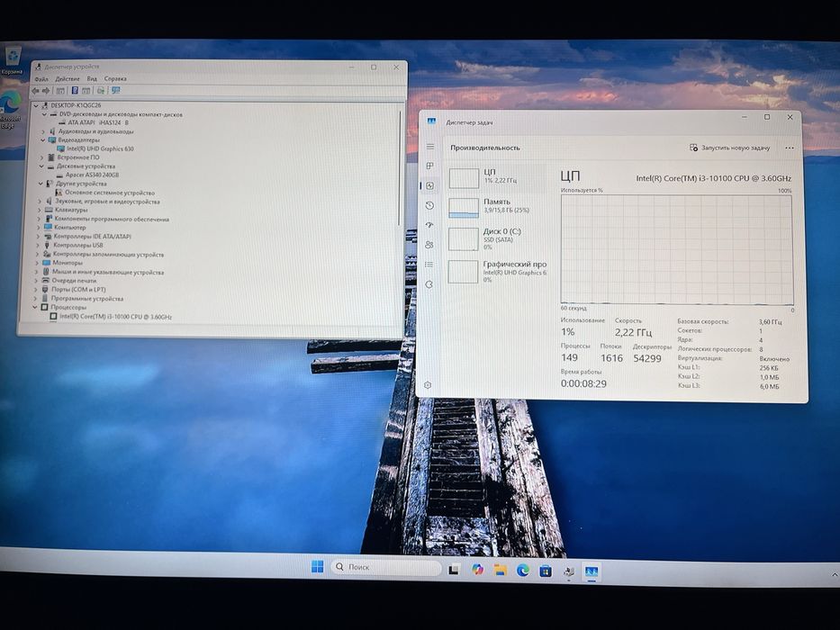This screenshot has height=630, width=840.
Task: Open Действие menu in Device Manager
Action: [x=68, y=79]
